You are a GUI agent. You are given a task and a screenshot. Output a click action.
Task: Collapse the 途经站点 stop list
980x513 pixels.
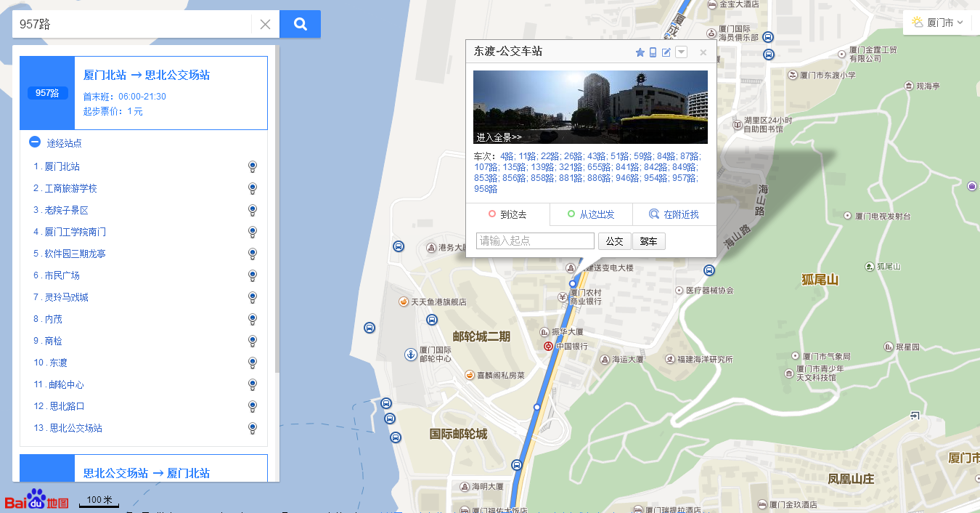click(x=35, y=142)
